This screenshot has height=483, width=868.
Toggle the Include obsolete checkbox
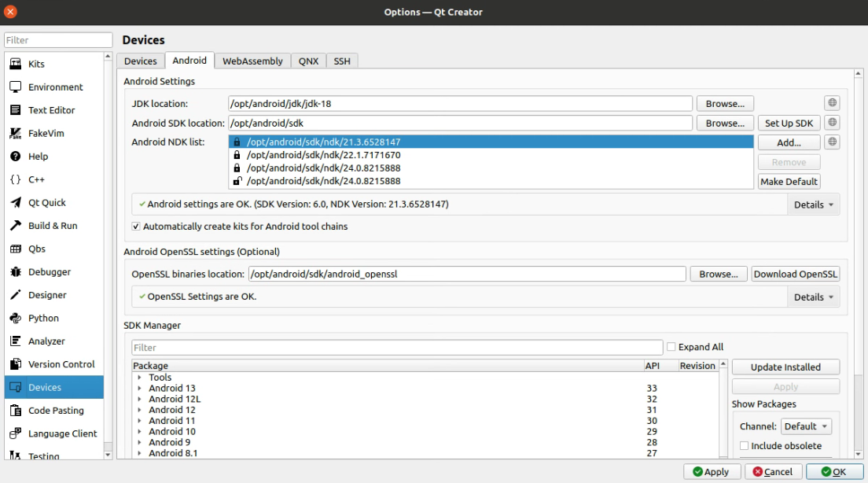(x=744, y=445)
